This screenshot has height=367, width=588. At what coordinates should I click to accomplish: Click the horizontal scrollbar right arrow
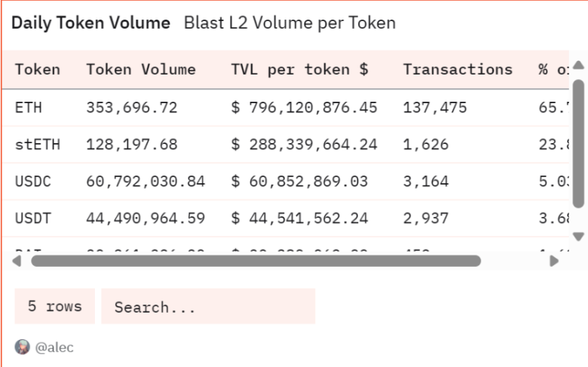click(x=554, y=261)
